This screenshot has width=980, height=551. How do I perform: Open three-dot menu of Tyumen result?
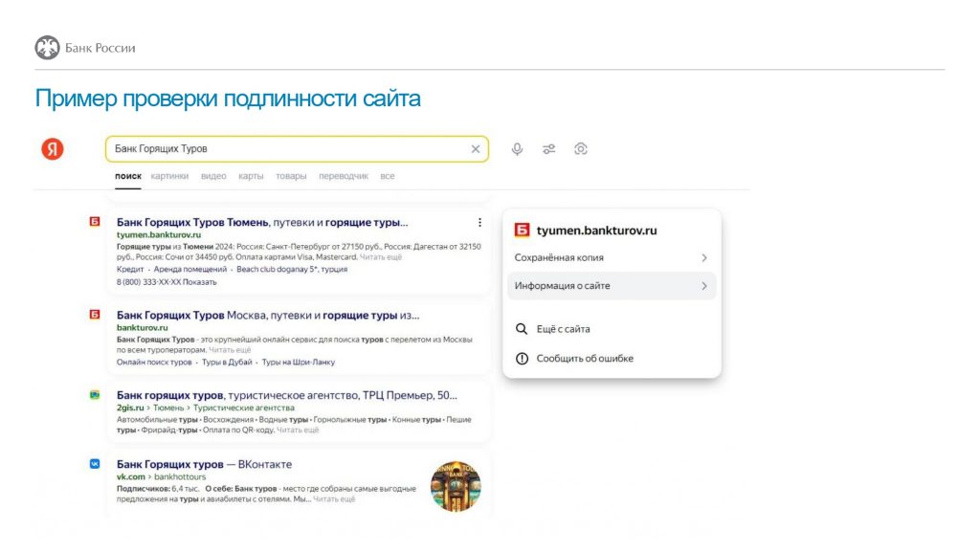click(479, 222)
